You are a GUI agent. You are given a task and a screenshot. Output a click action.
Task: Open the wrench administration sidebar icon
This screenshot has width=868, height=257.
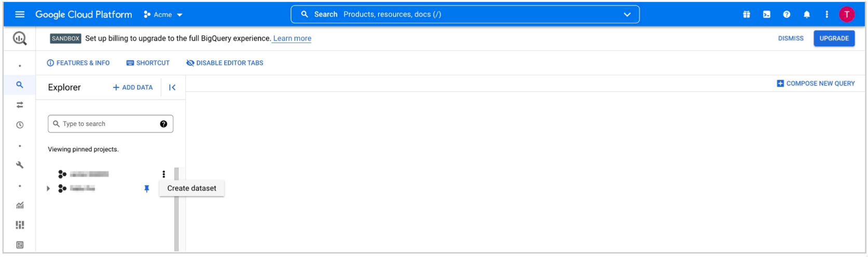tap(20, 165)
